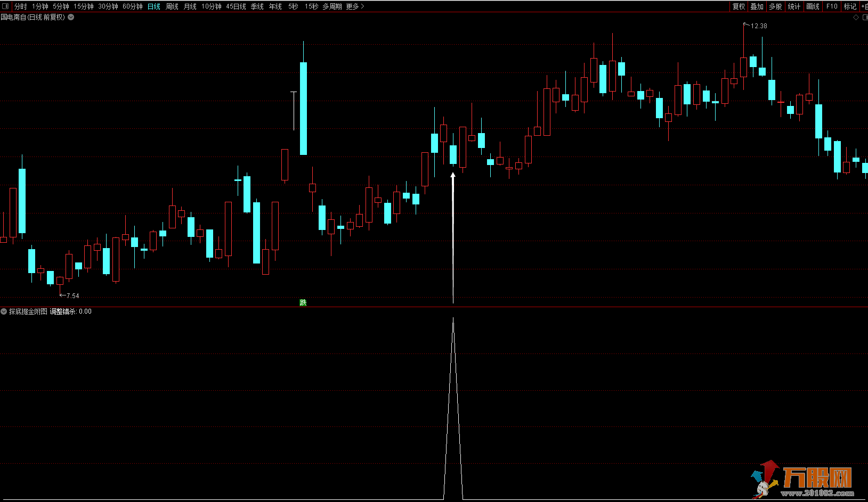This screenshot has width=868, height=502.
Task: Click the 叠加 overlay button
Action: [757, 6]
